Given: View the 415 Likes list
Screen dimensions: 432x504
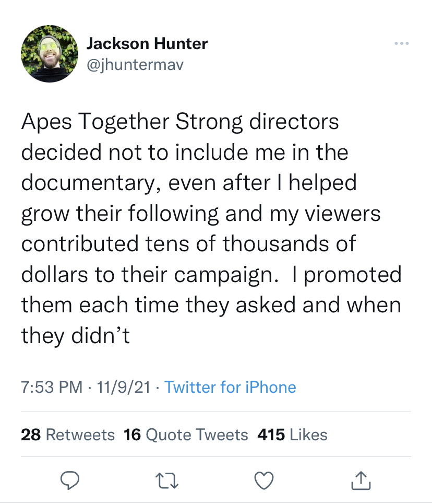Looking at the screenshot, I should (292, 435).
